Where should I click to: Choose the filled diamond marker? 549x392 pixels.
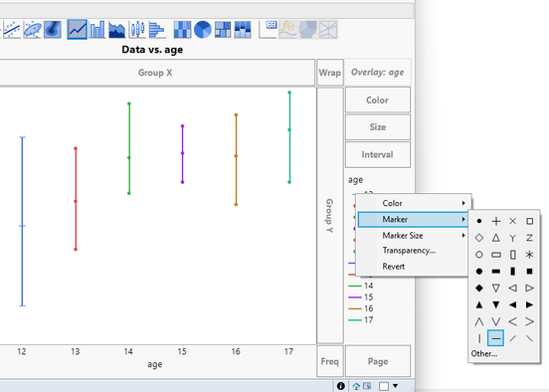479,288
